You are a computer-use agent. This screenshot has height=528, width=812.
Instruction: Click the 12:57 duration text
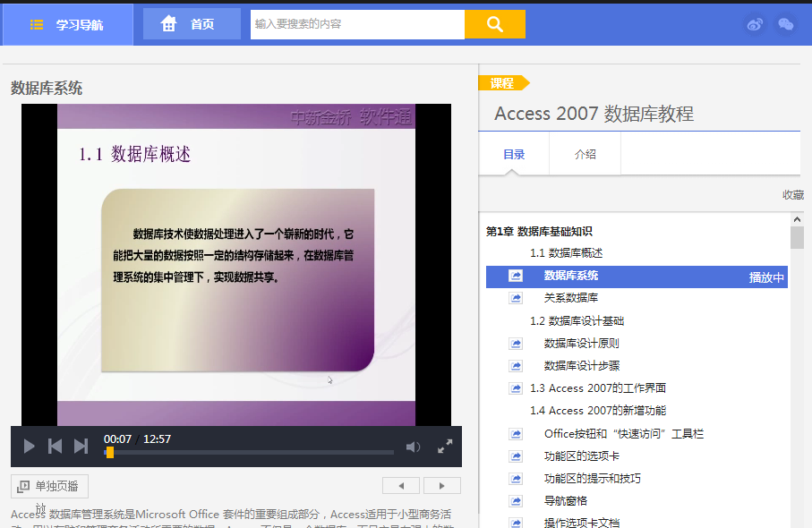[x=157, y=439]
